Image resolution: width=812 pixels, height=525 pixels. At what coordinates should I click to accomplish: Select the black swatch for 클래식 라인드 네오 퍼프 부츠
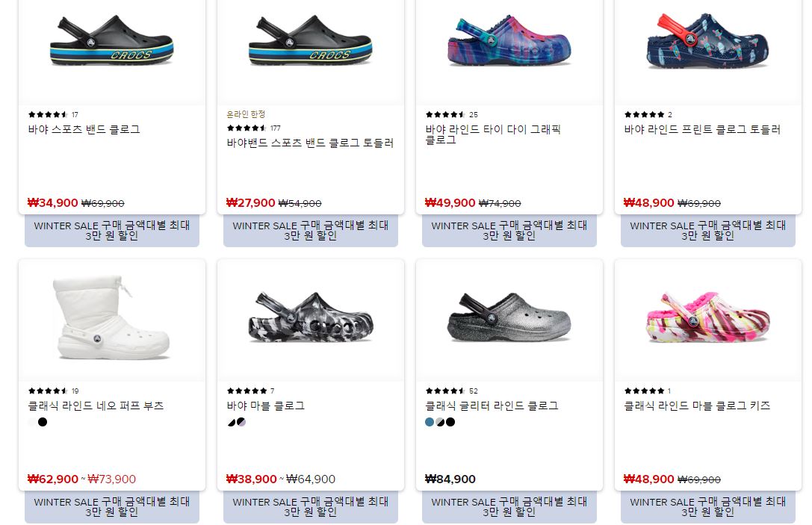pyautogui.click(x=43, y=422)
